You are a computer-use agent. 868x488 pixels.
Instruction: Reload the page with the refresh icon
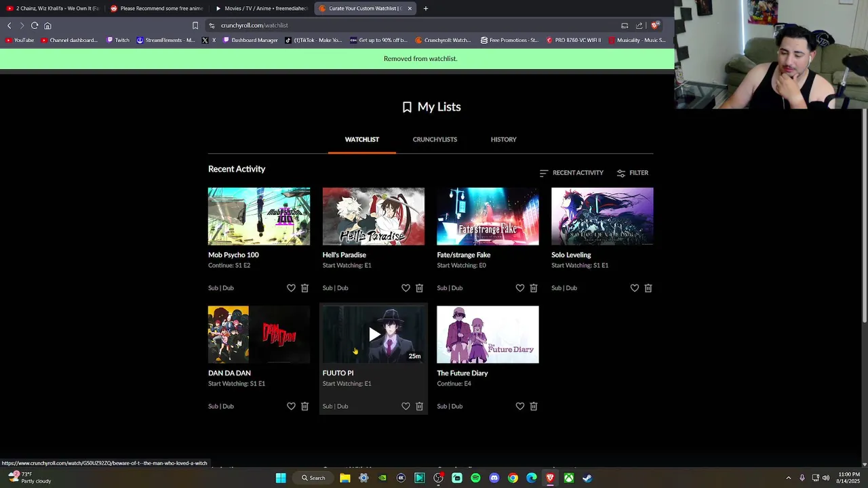coord(35,26)
